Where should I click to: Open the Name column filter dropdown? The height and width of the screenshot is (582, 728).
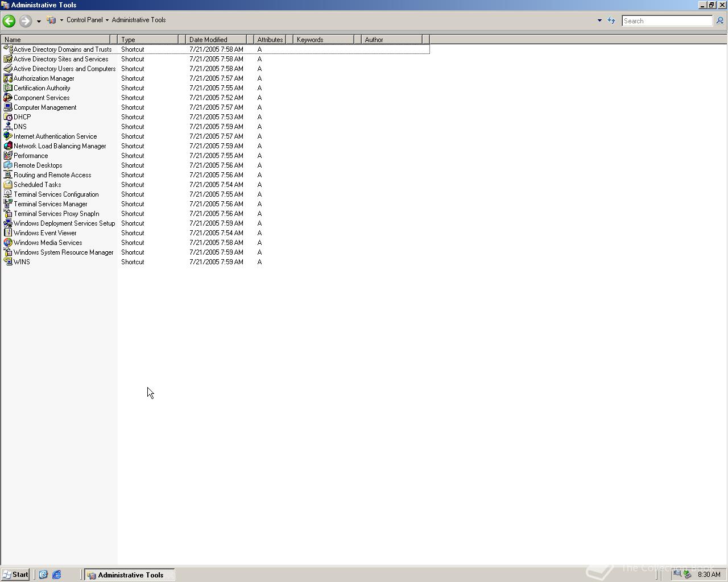tap(114, 39)
